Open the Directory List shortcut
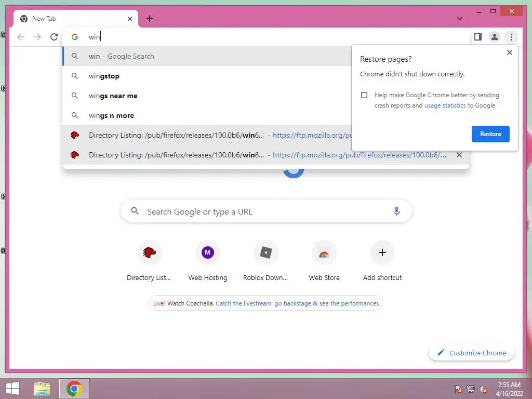 (149, 261)
